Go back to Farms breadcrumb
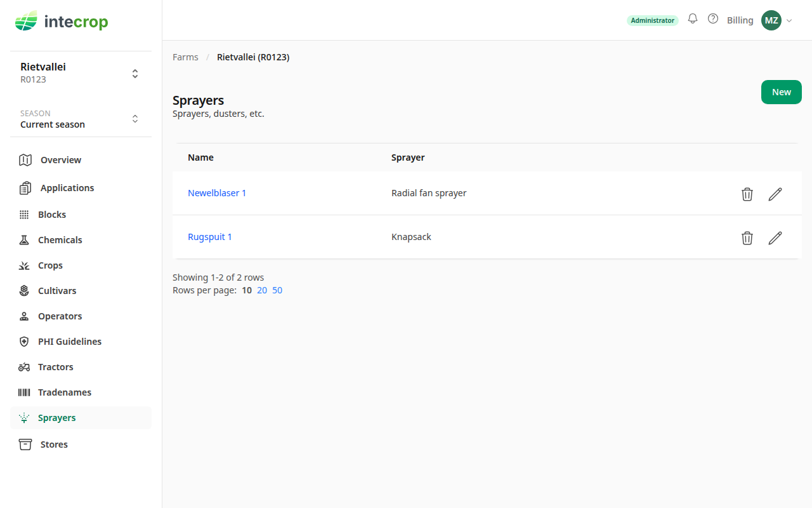The width and height of the screenshot is (812, 508). tap(185, 57)
